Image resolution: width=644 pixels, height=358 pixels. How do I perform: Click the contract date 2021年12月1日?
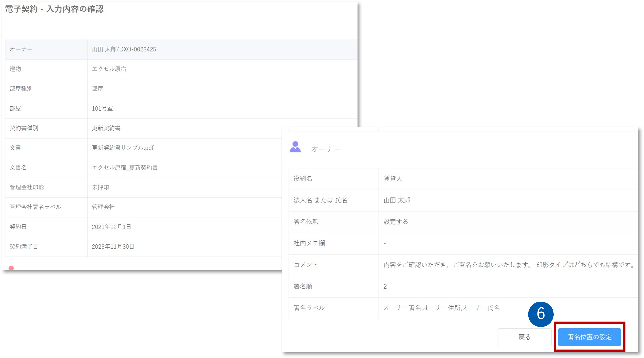111,227
